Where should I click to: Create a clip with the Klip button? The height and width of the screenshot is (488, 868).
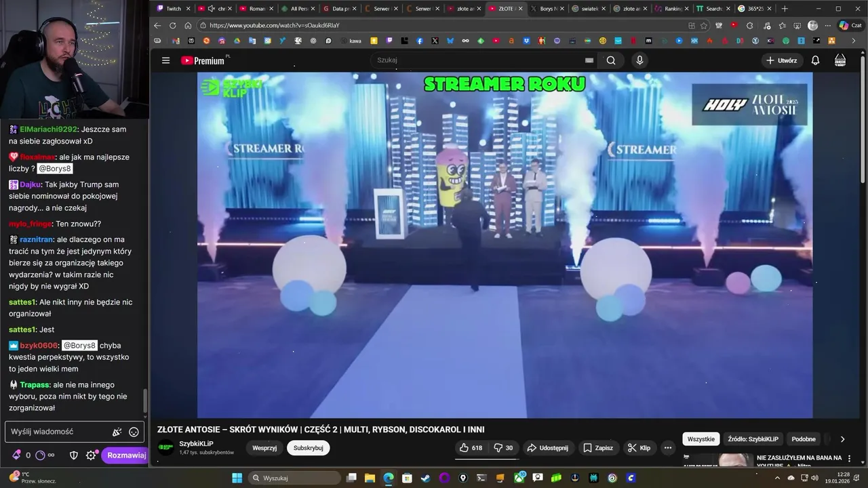[639, 448]
